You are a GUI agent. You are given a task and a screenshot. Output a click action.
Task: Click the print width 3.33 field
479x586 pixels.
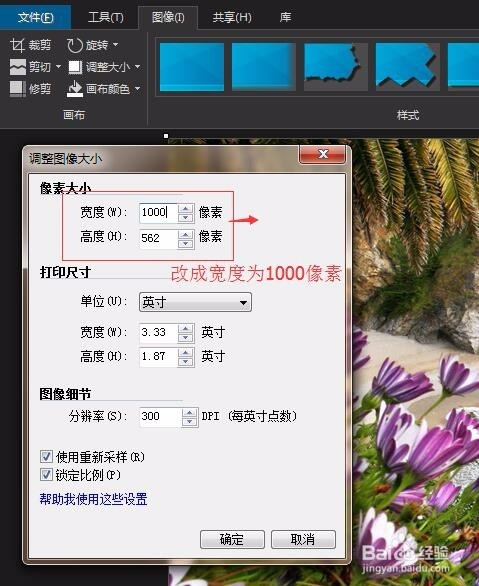(x=158, y=333)
